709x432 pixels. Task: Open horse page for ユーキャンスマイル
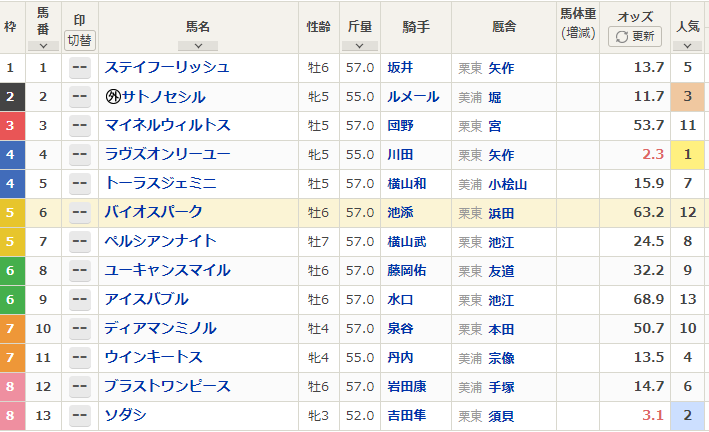167,270
